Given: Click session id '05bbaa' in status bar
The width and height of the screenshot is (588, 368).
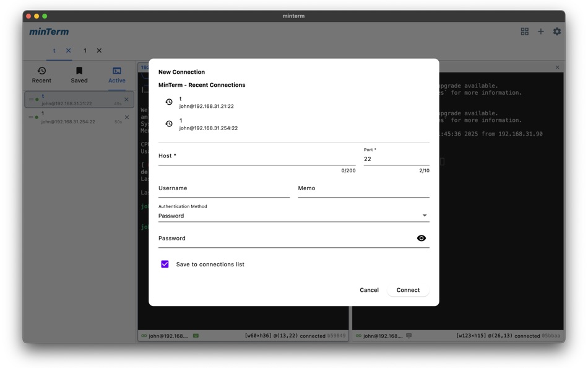Looking at the screenshot, I should pos(551,336).
